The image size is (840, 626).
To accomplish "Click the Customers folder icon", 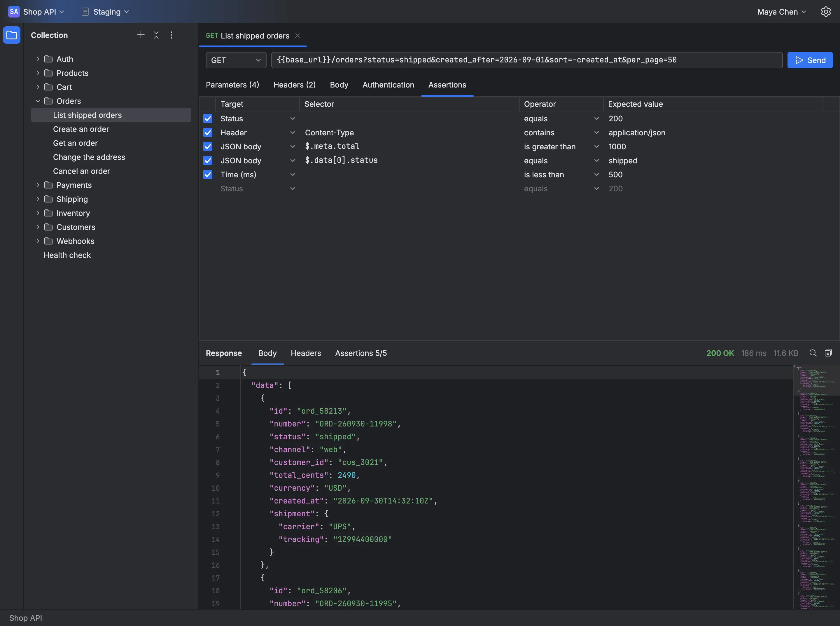I will click(x=48, y=227).
